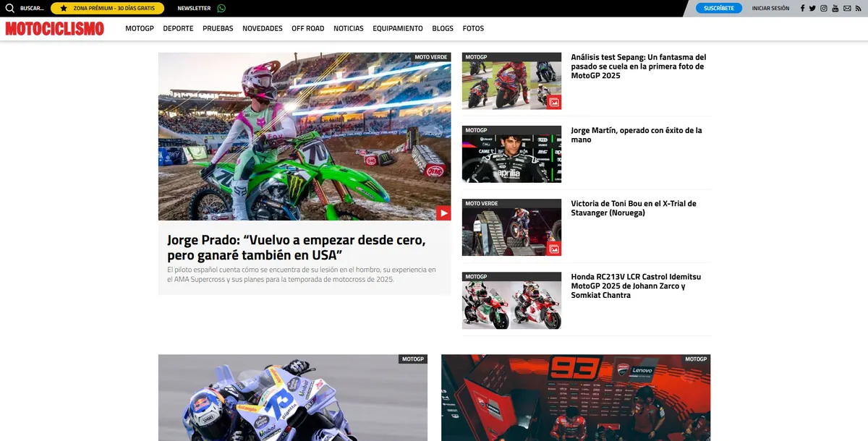The width and height of the screenshot is (868, 441).
Task: Go to the Noticias section
Action: tap(349, 28)
